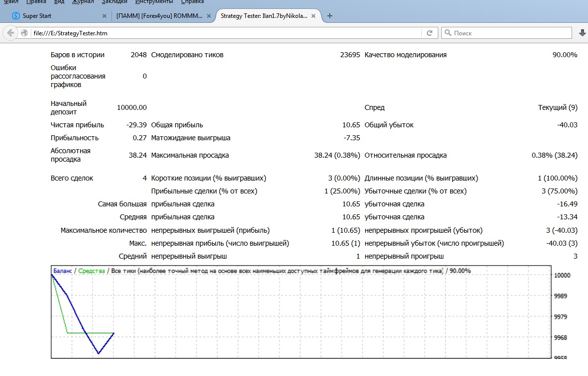The width and height of the screenshot is (588, 376).
Task: Close the Strategy Tester tab
Action: click(x=313, y=16)
